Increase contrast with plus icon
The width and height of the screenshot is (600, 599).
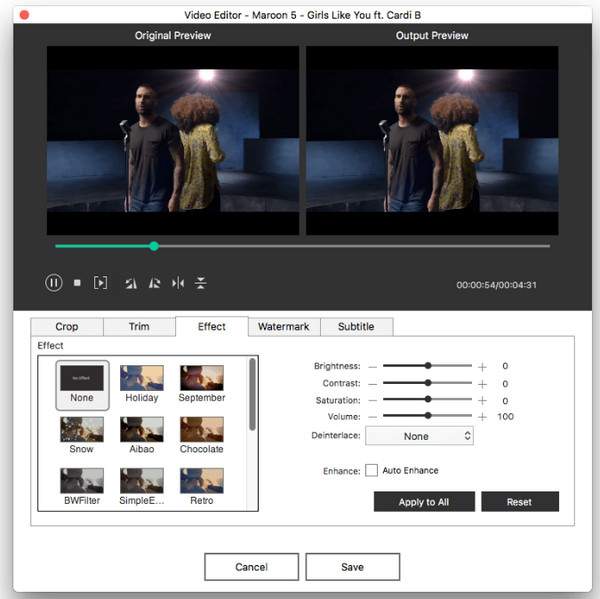point(482,384)
